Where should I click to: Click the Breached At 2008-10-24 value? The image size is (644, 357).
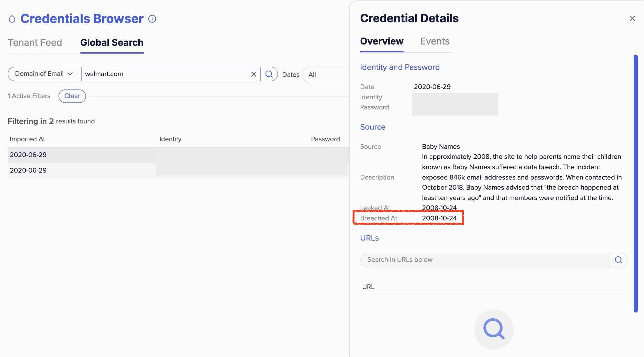439,218
